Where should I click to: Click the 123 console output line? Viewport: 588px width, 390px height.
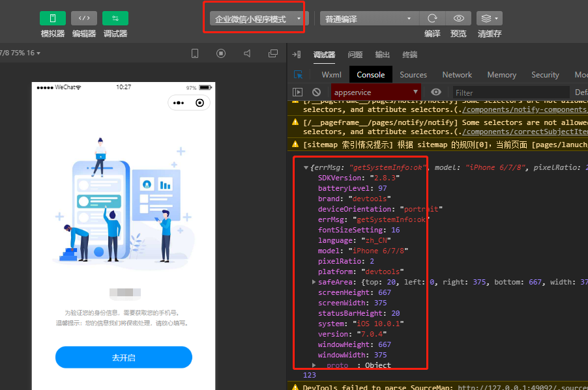click(310, 375)
